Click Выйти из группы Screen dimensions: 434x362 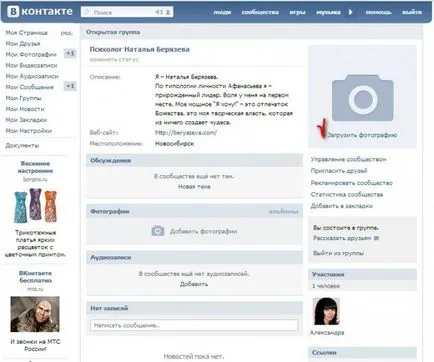tap(338, 253)
